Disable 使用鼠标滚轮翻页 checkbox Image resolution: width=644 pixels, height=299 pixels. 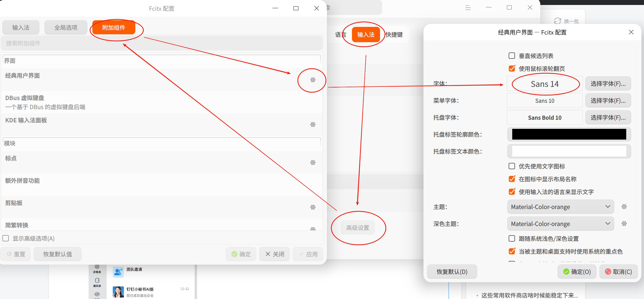(512, 68)
